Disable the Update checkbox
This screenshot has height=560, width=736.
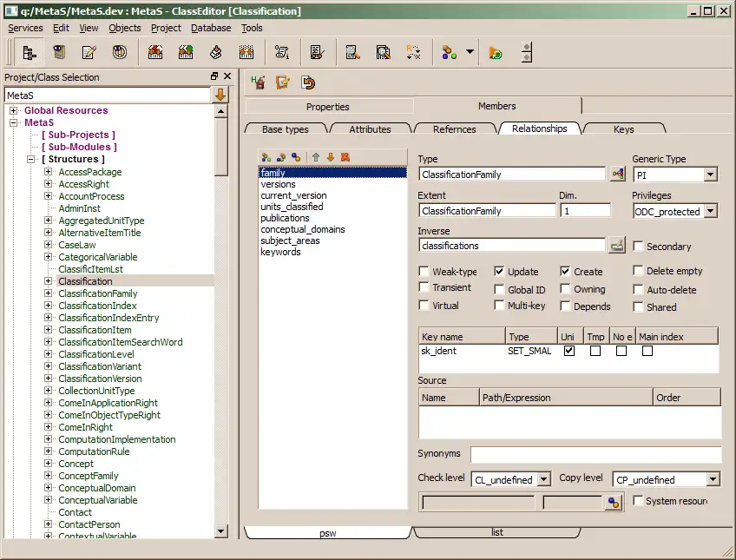click(500, 271)
